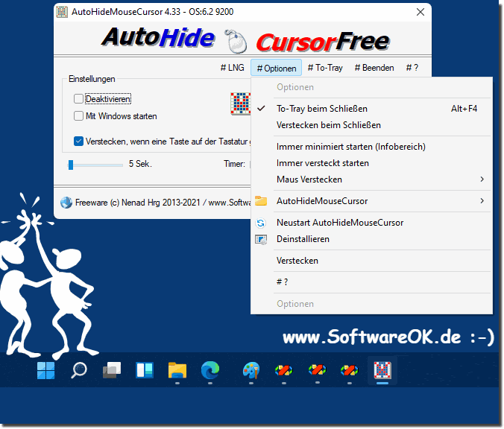Click the Freeware (c) Nenad Hrg link
The image size is (504, 429).
(x=163, y=203)
